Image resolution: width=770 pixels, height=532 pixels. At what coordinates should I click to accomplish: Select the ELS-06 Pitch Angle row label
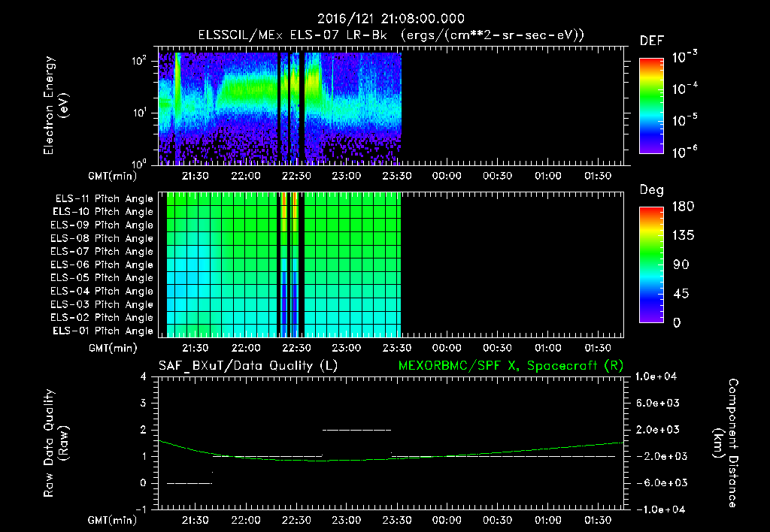point(104,264)
